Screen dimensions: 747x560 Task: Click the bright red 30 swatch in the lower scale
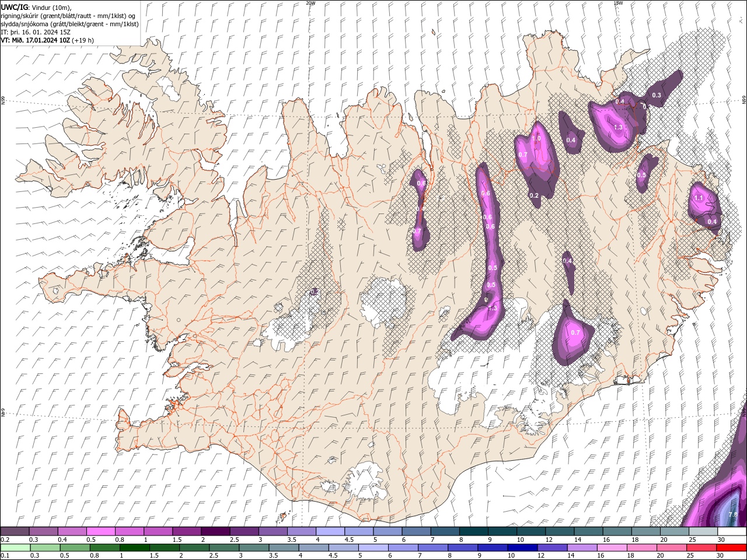[x=731, y=548]
